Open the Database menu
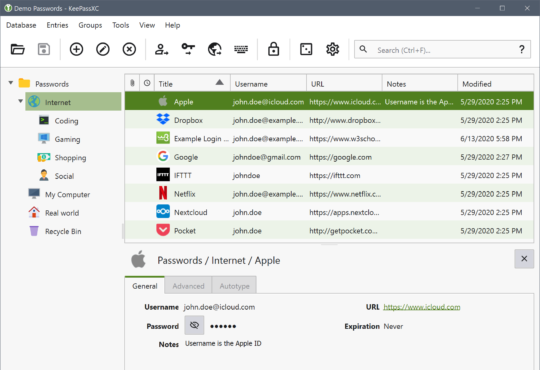This screenshot has width=540, height=370. point(21,25)
